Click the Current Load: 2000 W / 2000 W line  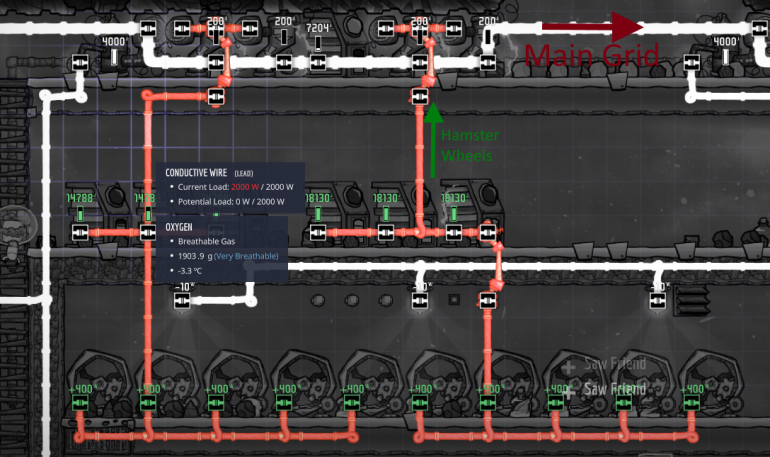(x=235, y=187)
